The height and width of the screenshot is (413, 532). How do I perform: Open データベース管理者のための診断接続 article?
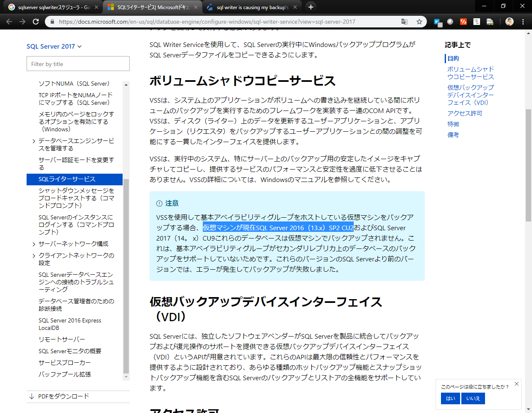pos(76,305)
